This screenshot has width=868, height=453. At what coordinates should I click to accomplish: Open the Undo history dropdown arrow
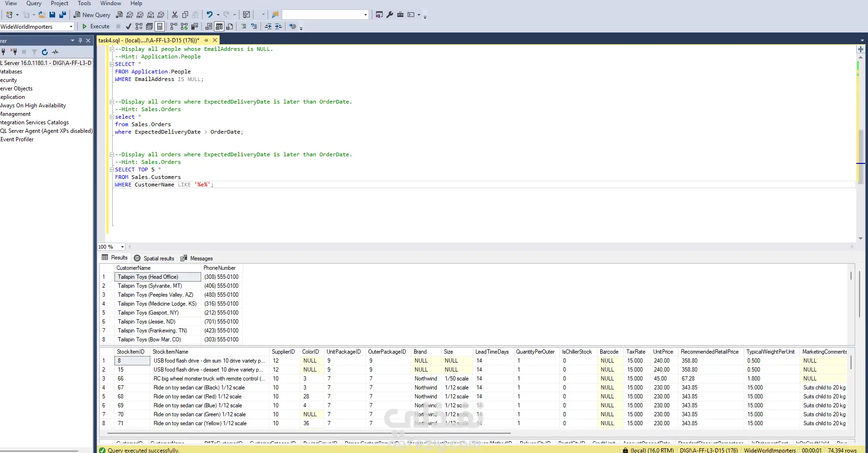coord(218,15)
